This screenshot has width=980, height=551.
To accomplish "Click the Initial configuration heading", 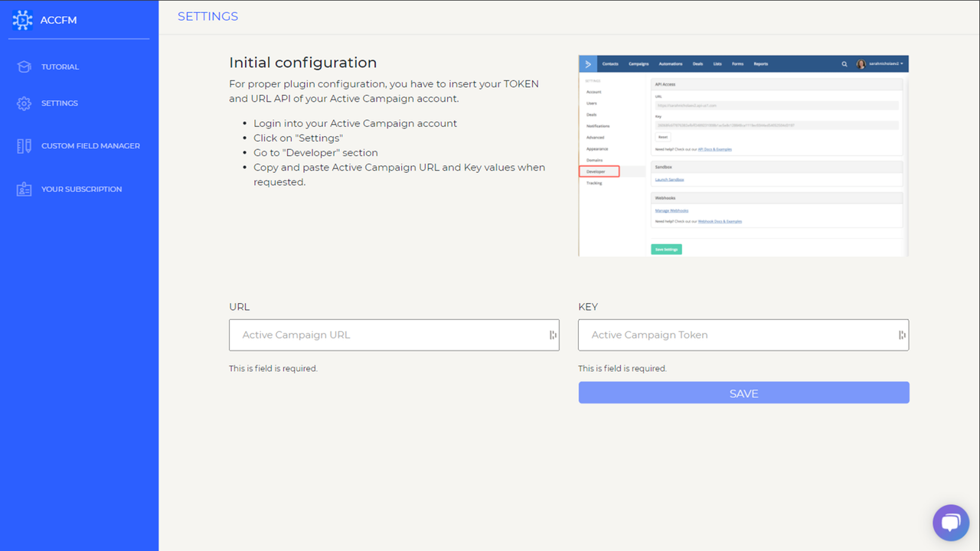I will pos(303,63).
